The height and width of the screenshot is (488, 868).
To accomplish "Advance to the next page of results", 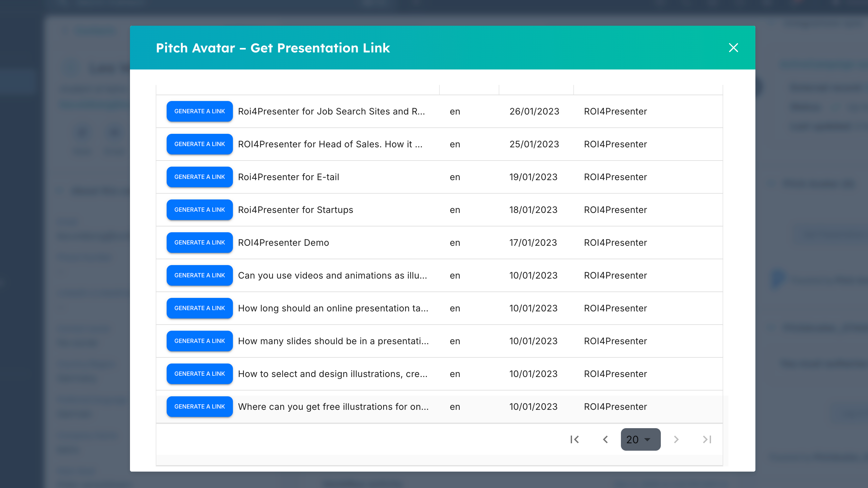I will (x=676, y=439).
